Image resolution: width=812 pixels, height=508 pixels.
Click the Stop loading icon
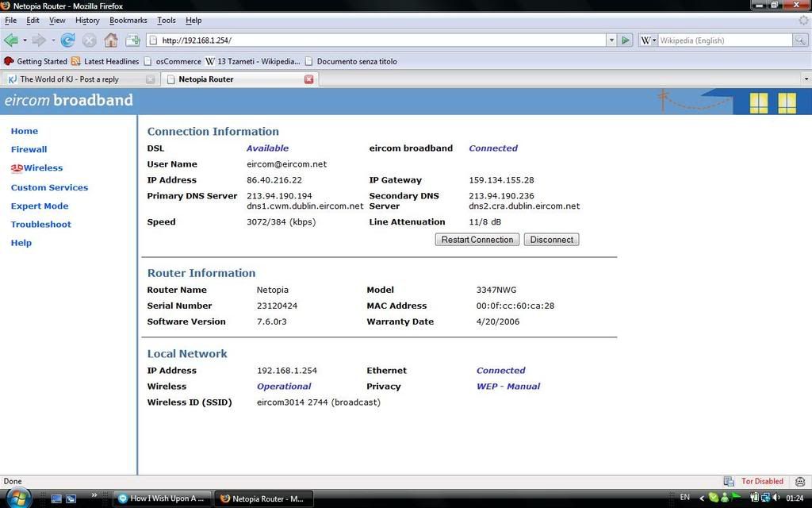(89, 40)
